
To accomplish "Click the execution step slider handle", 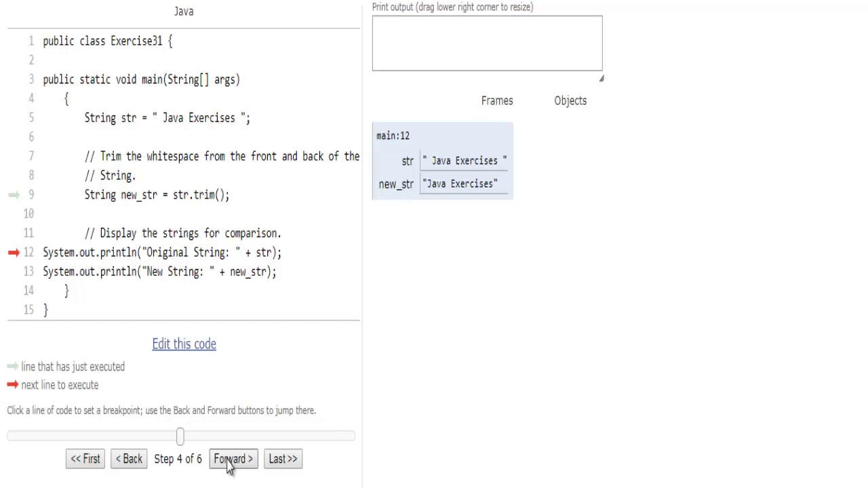I will click(x=180, y=436).
